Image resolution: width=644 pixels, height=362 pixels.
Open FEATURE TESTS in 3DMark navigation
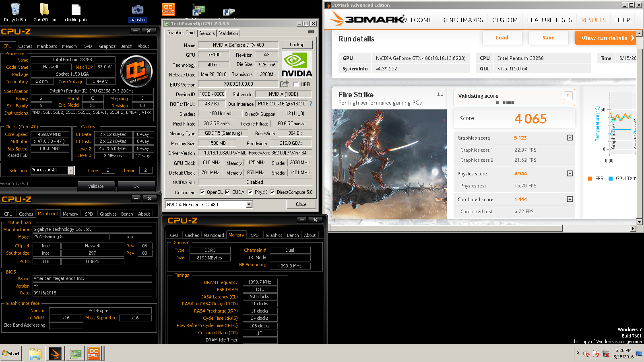tap(549, 20)
